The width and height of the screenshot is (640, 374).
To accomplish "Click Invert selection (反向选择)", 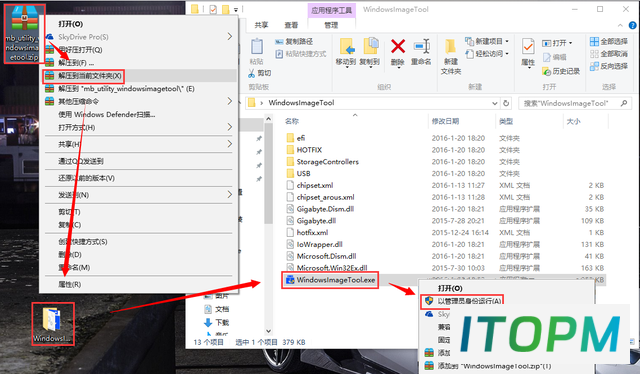I will click(x=609, y=66).
